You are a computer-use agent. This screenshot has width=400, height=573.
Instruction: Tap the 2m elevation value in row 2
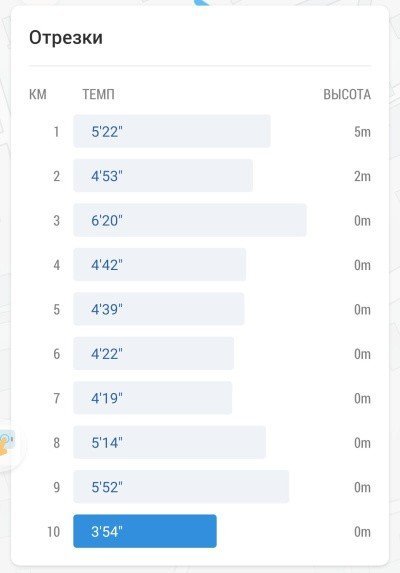click(362, 176)
